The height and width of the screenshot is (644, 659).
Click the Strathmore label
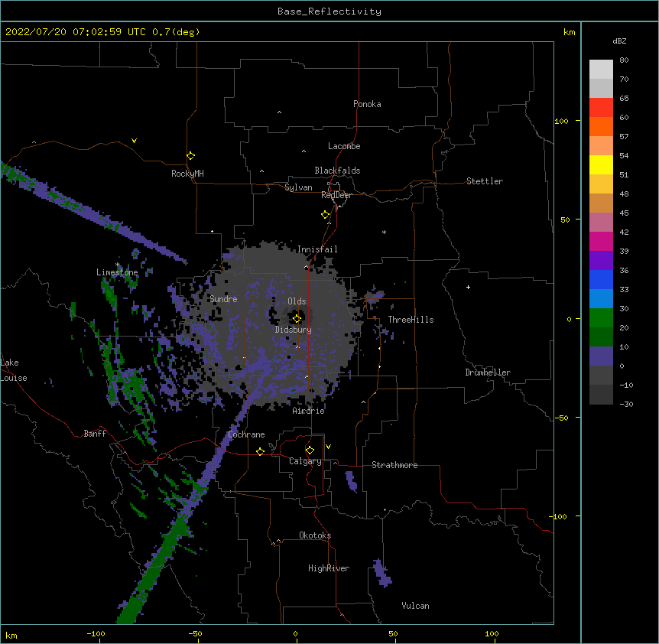pyautogui.click(x=394, y=465)
